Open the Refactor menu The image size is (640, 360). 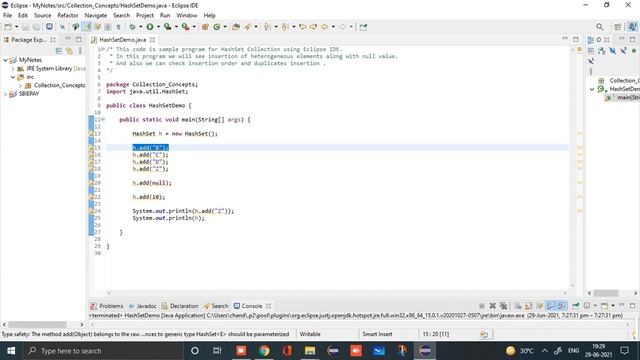pyautogui.click(x=68, y=15)
